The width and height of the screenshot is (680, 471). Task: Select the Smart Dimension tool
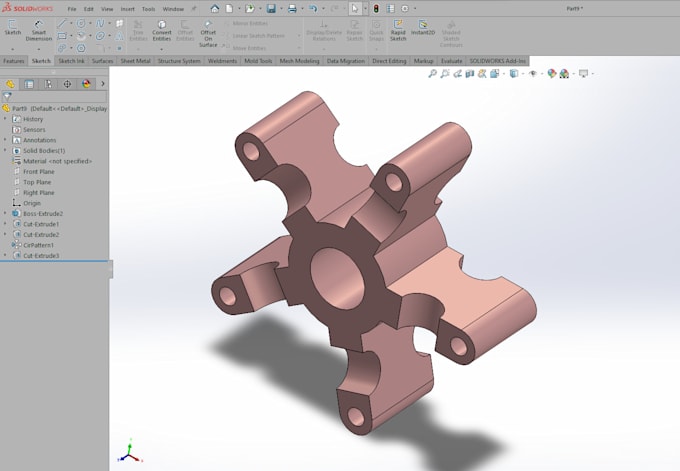coord(39,30)
